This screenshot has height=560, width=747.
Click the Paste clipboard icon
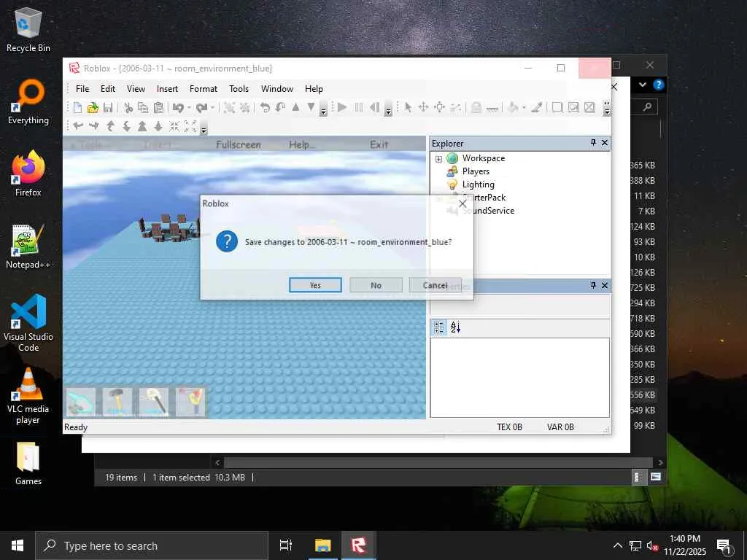tap(158, 108)
